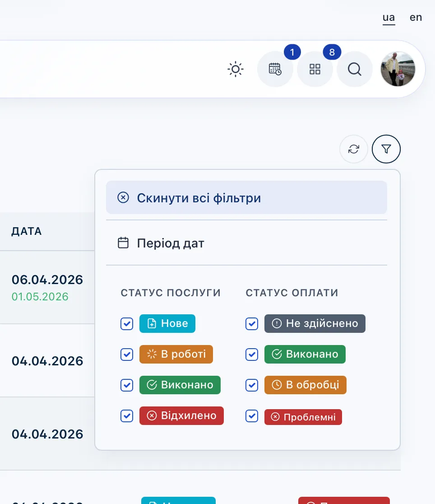Uncheck the В обробці payment checkbox
Viewport: 435px width, 504px height.
tap(252, 385)
